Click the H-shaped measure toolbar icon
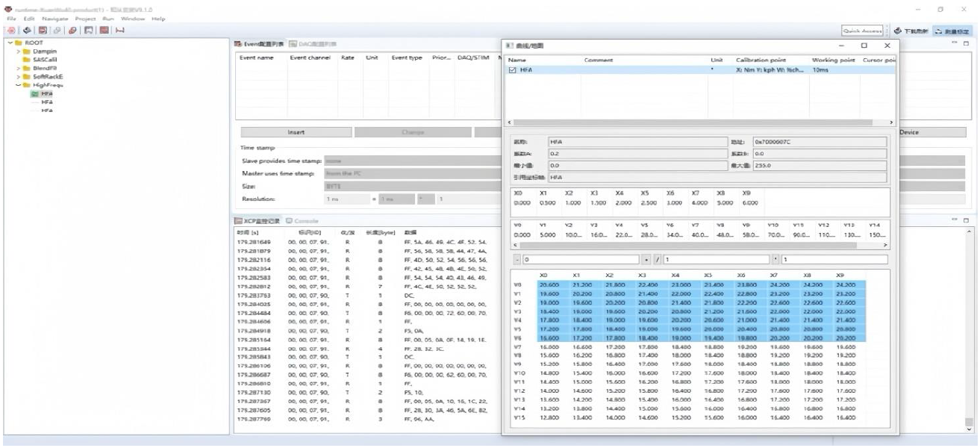Image resolution: width=980 pixels, height=448 pixels. click(119, 31)
